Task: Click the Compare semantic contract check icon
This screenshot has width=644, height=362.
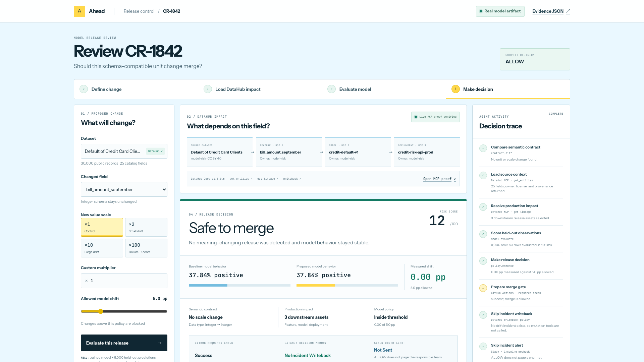Action: pos(483,148)
